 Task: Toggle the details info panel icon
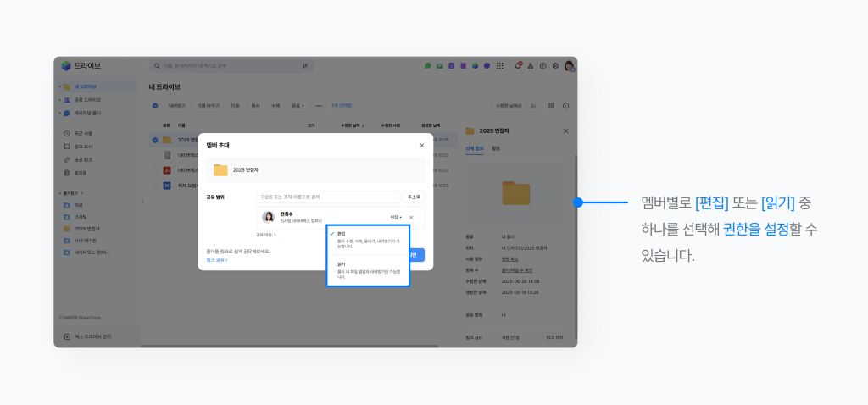pos(565,106)
